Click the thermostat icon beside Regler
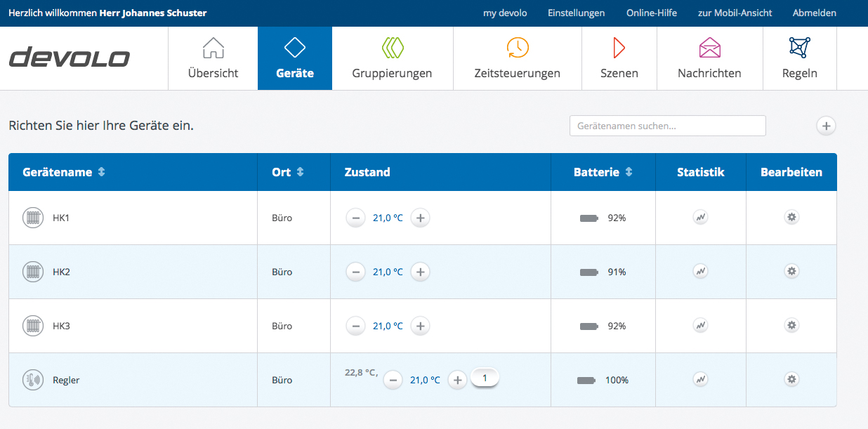 (32, 380)
